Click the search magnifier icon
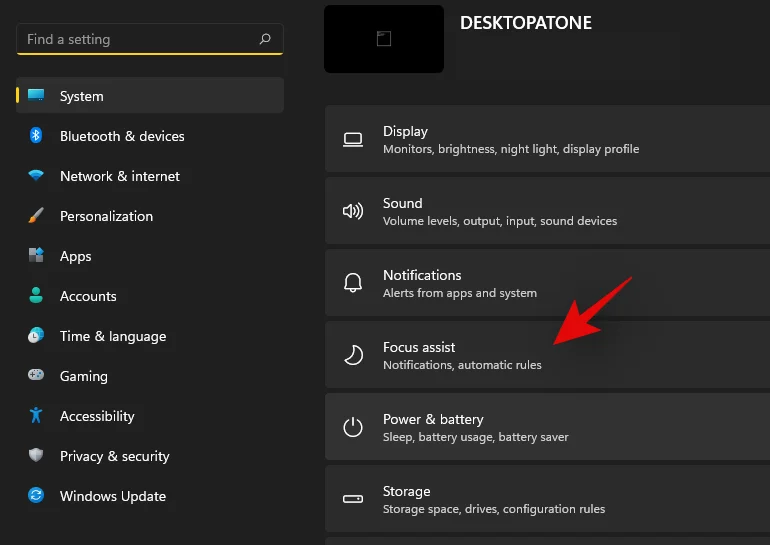Viewport: 770px width, 545px height. point(265,39)
